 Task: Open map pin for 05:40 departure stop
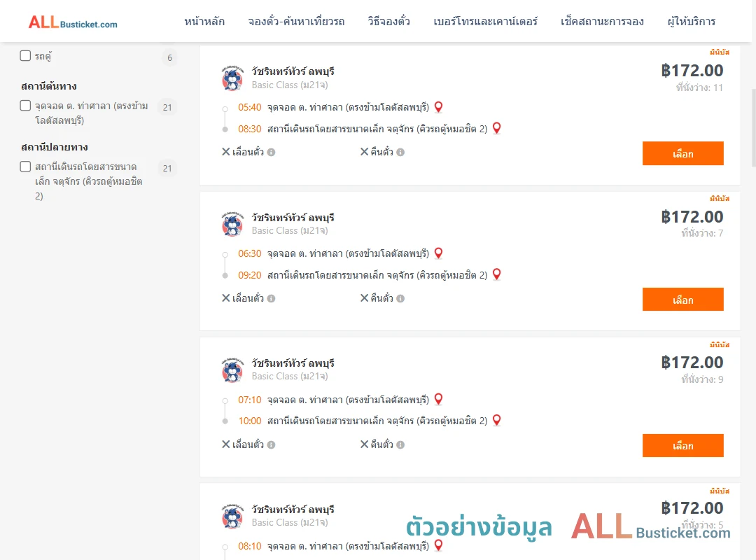point(438,107)
